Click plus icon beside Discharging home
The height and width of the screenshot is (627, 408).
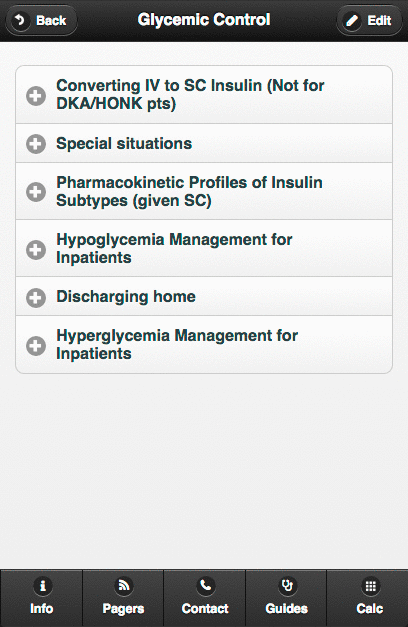coord(36,298)
